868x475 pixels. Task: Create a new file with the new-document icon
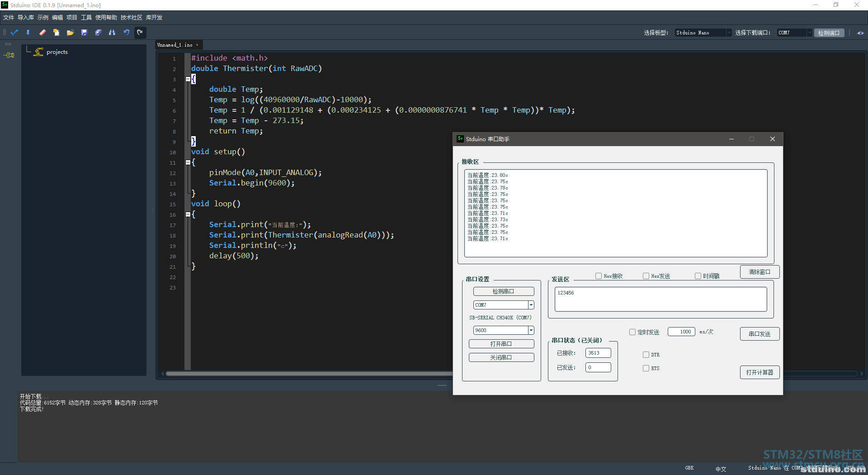(56, 33)
